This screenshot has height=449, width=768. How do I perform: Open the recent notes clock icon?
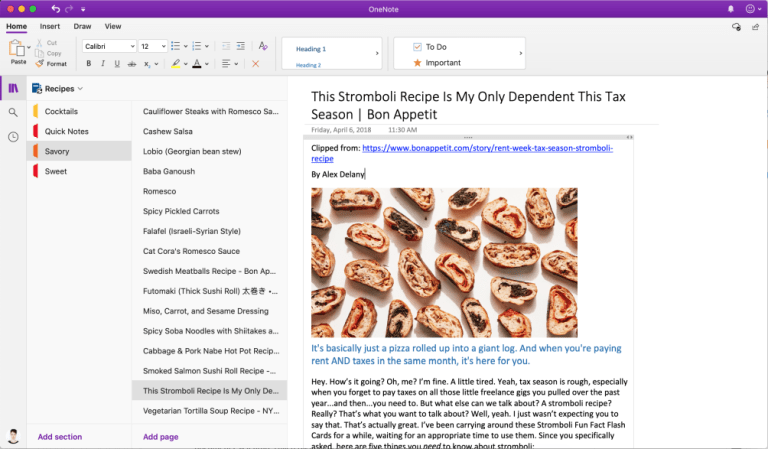click(13, 137)
